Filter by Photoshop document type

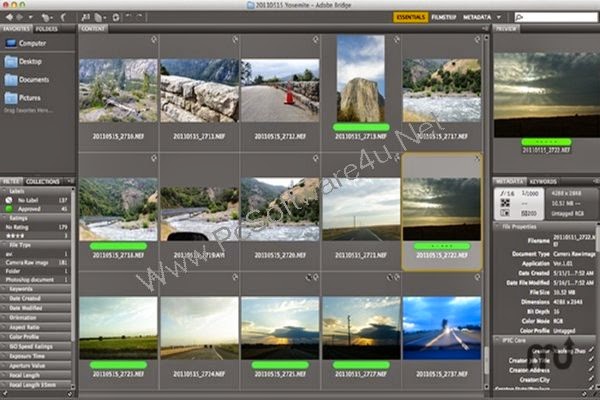(36, 280)
